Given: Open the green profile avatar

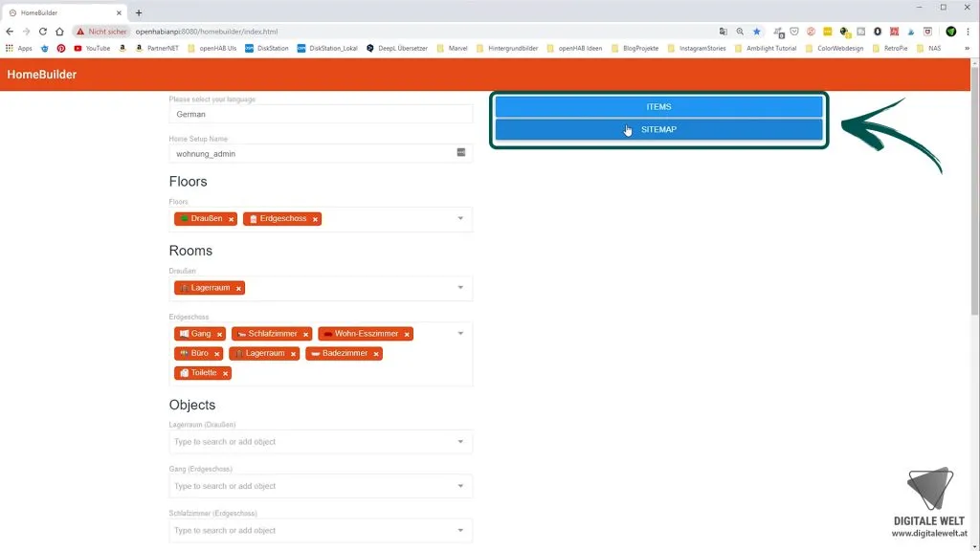Looking at the screenshot, I should tap(950, 32).
